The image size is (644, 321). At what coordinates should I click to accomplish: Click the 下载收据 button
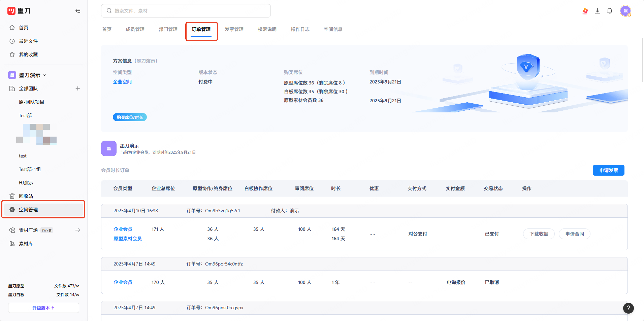point(539,234)
